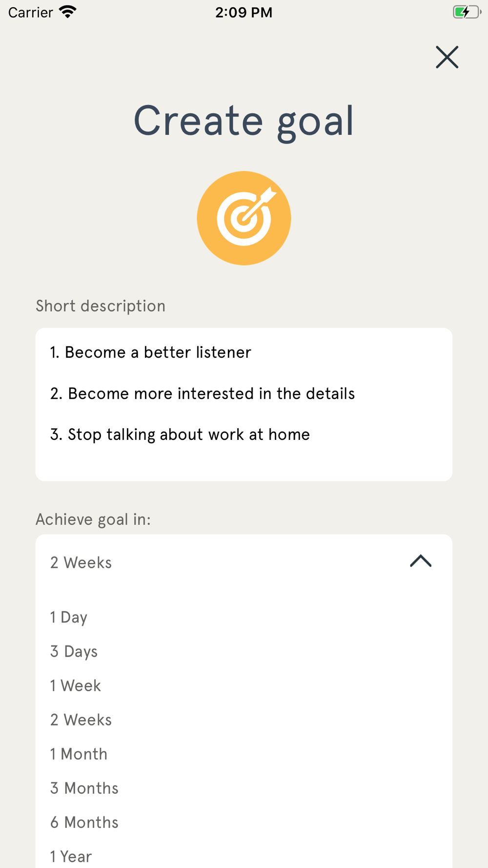
Task: Choose the 1 Month option
Action: [x=79, y=754]
